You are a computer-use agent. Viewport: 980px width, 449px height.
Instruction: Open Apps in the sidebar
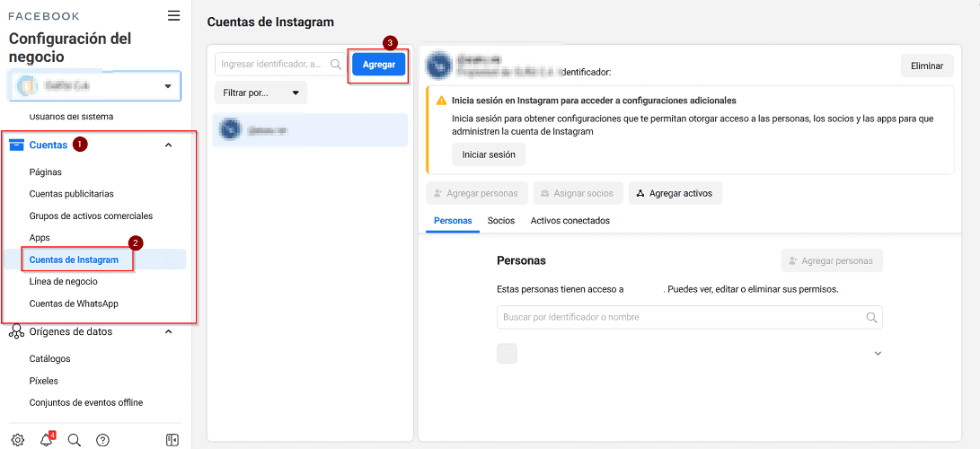40,238
